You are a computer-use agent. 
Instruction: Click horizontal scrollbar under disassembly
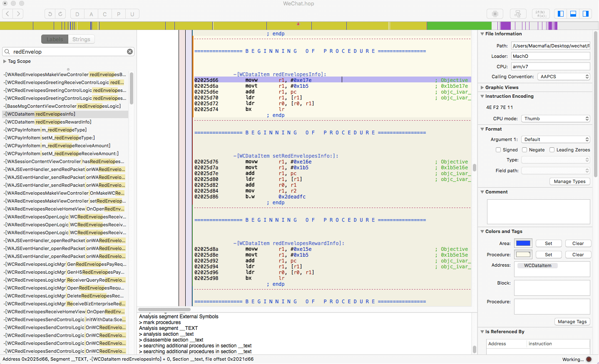coord(164,310)
